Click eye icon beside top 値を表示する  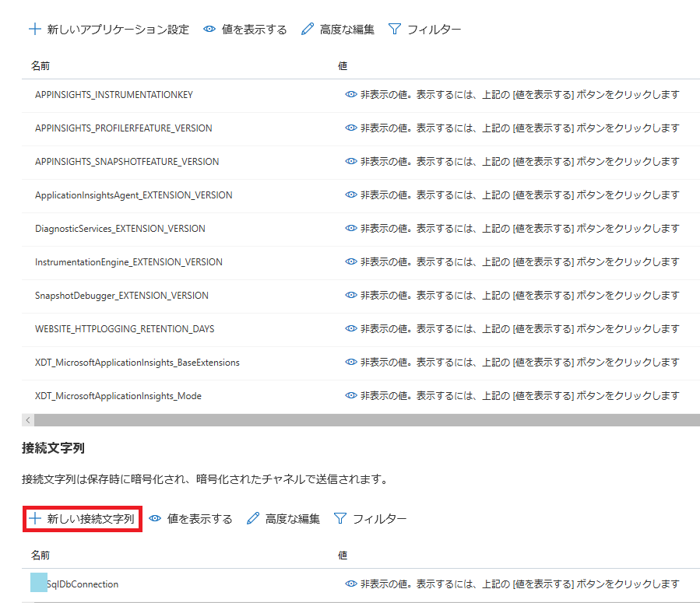209,30
